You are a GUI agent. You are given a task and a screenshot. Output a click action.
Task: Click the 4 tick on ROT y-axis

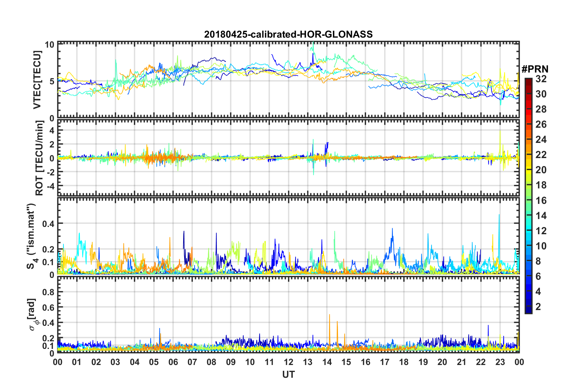point(52,130)
